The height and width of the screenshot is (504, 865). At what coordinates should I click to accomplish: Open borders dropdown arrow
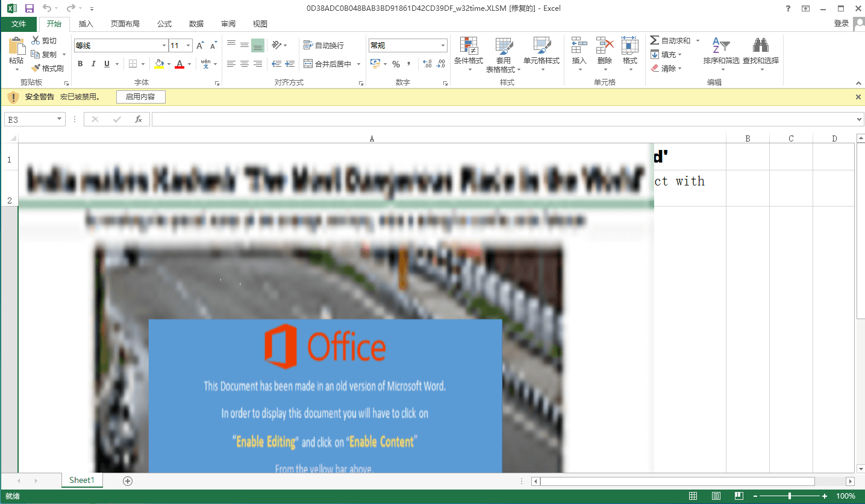pyautogui.click(x=143, y=64)
